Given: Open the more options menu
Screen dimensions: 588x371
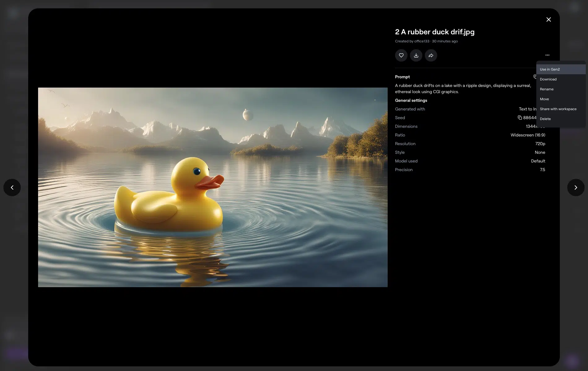Looking at the screenshot, I should click(547, 55).
